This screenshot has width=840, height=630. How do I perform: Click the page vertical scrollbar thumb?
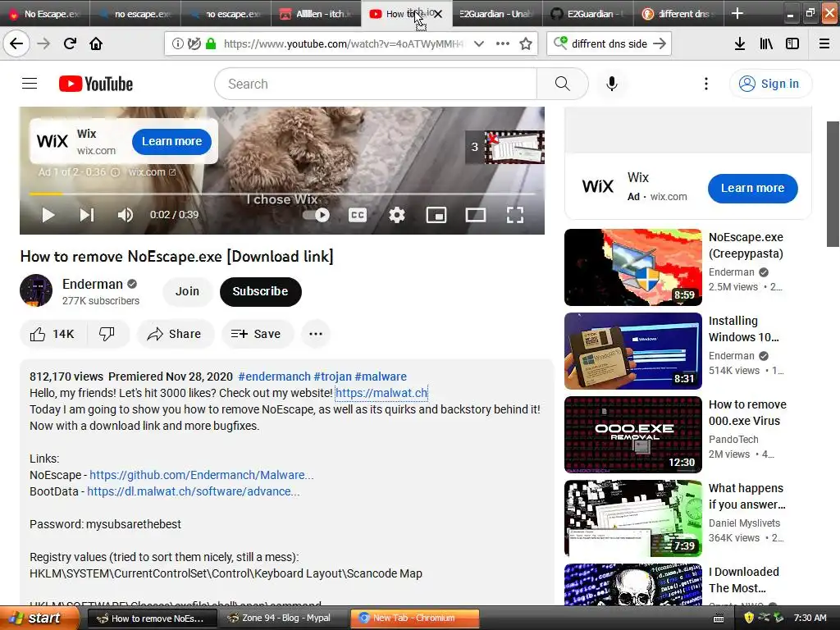[833, 184]
